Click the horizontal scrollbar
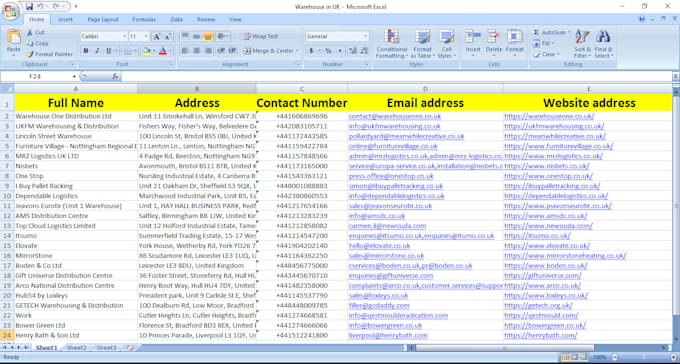This screenshot has width=680, height=364. click(504, 348)
